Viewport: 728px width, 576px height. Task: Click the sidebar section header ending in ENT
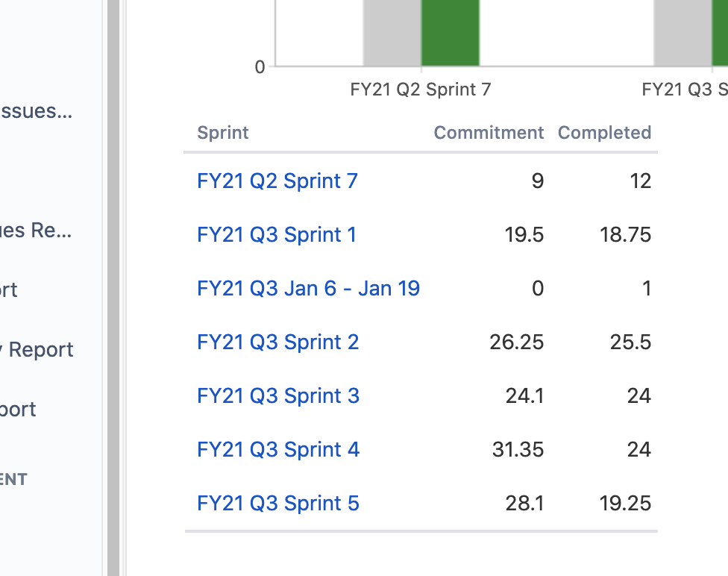tap(13, 479)
